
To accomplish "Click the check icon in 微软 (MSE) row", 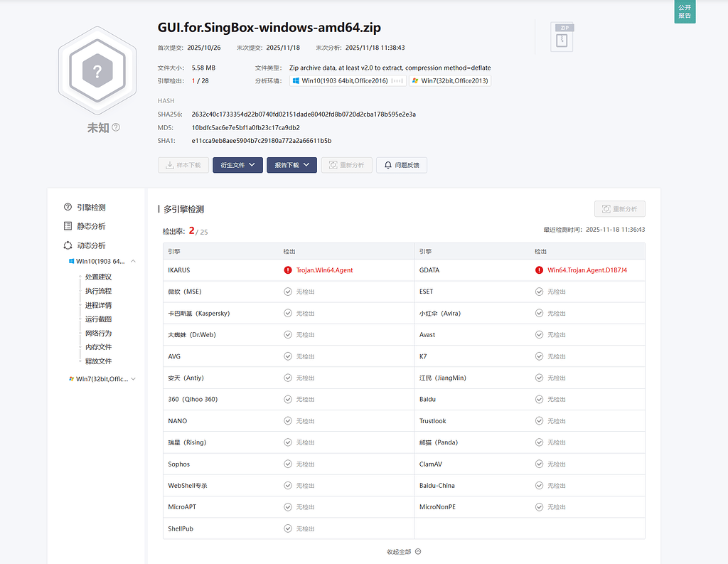I will (288, 292).
